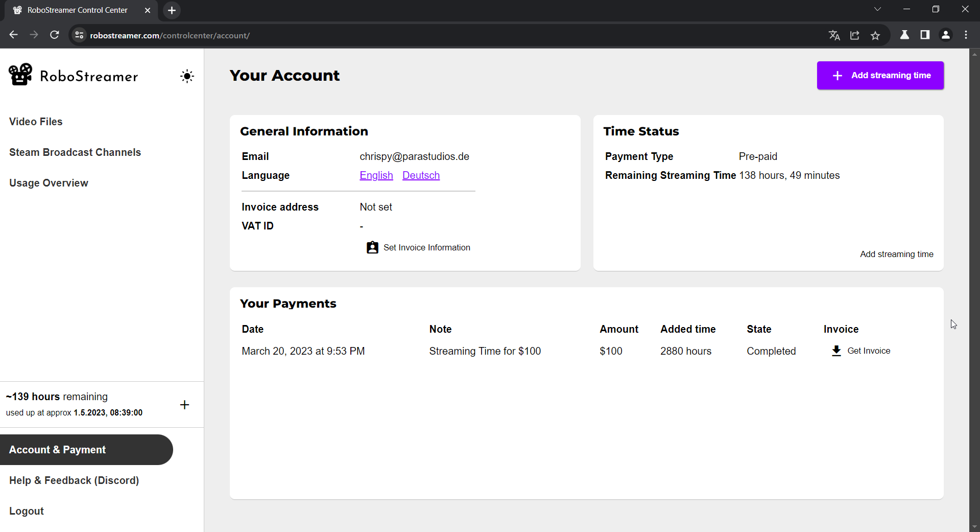980x532 pixels.
Task: Click the '~139 hours remaining' text
Action: [57, 397]
